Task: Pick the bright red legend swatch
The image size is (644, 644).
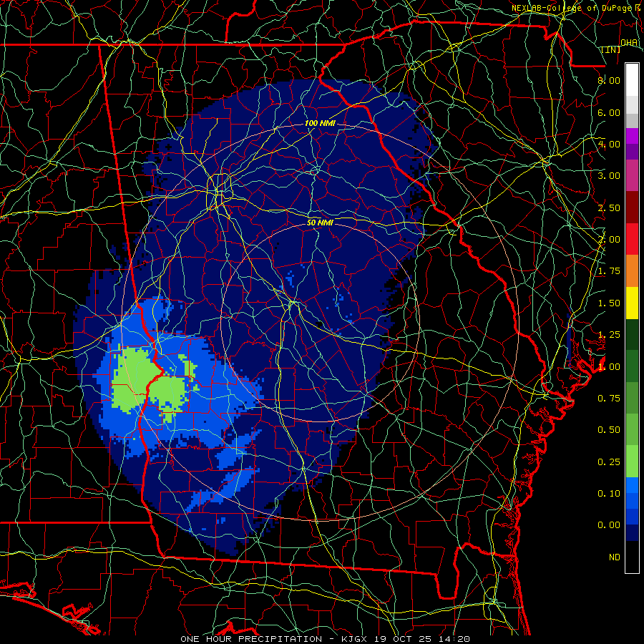Action: point(632,239)
